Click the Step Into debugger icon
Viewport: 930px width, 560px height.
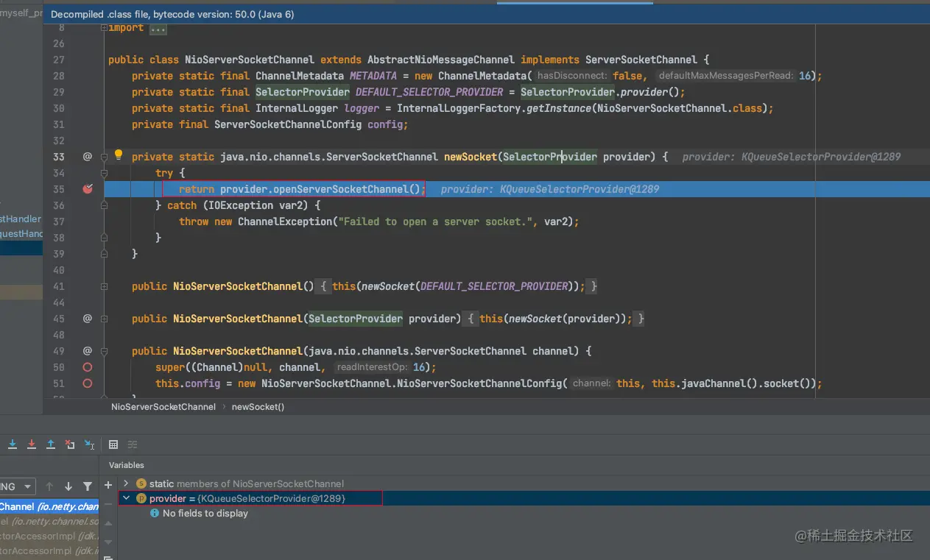point(13,444)
